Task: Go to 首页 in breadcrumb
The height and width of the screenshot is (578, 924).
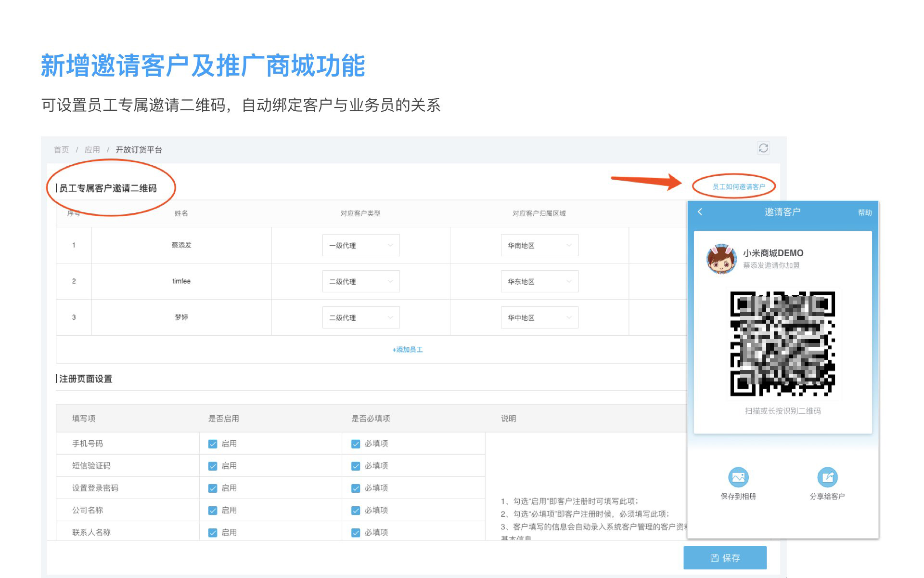Action: coord(61,150)
